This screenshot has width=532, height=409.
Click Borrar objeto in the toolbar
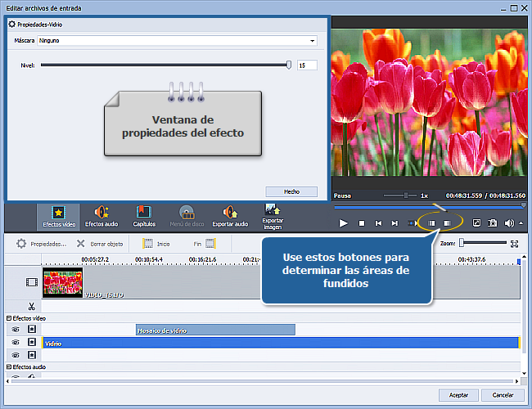(x=101, y=244)
